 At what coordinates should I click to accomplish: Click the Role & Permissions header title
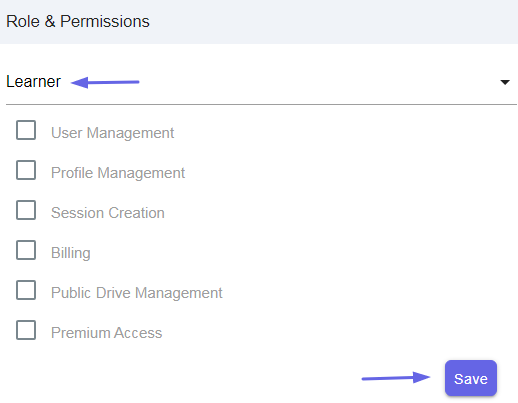coord(78,21)
